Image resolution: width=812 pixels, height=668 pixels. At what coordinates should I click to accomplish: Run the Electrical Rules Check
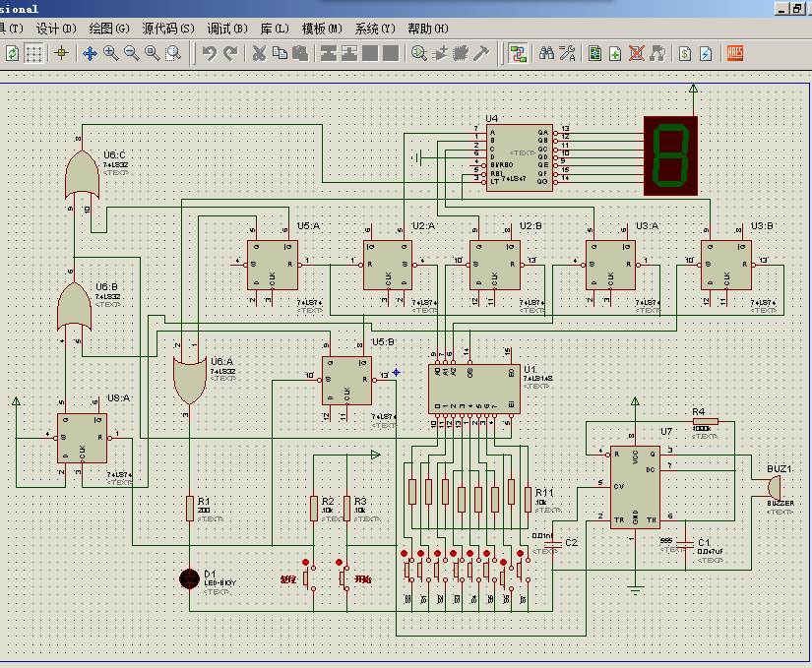point(706,53)
